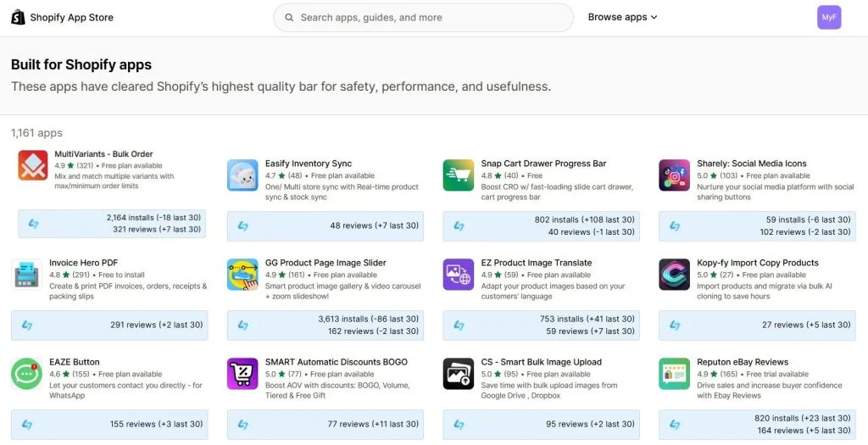This screenshot has width=868, height=445.
Task: Open the MyF account avatar menu
Action: click(829, 17)
